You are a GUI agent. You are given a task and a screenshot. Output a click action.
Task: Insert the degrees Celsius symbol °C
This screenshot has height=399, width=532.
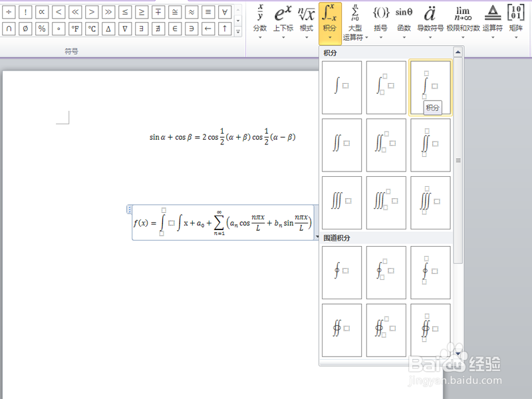(x=91, y=28)
